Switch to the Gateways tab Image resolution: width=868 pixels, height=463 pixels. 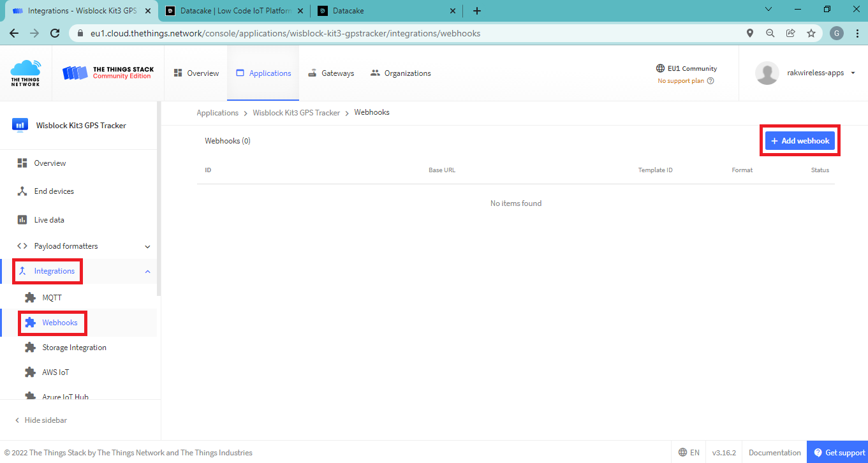tap(331, 73)
